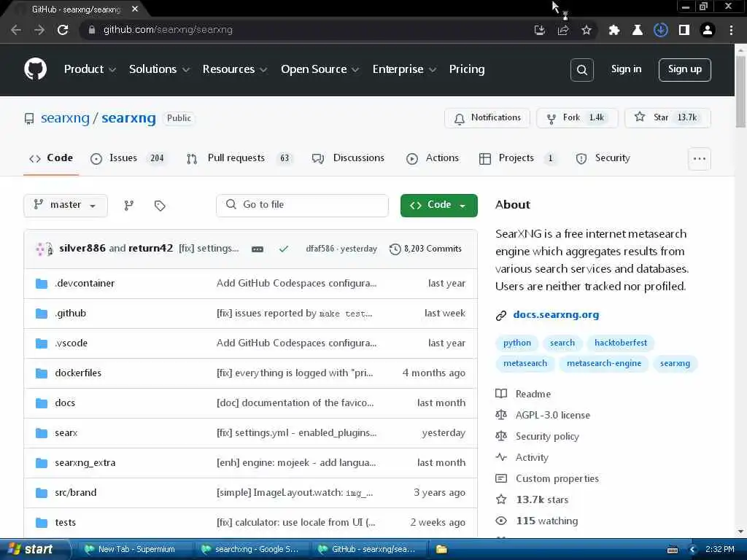This screenshot has width=747, height=560.
Task: Open the searx folder
Action: coord(66,433)
